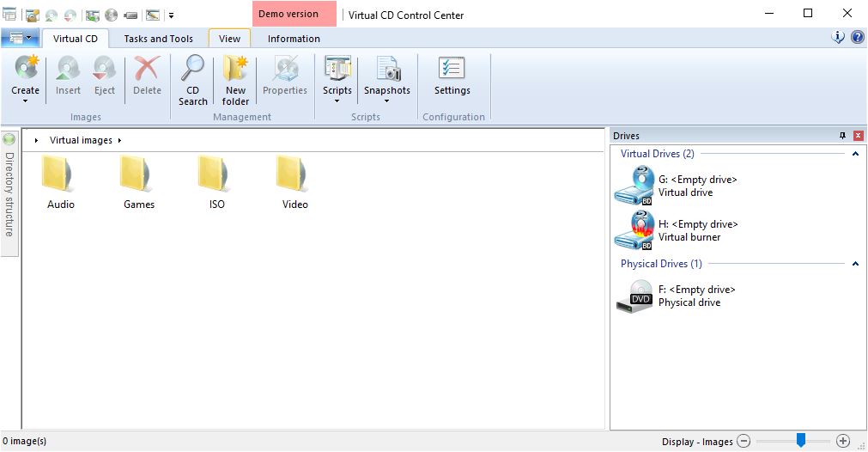Decrease image display size minus button
The height and width of the screenshot is (452, 868).
pyautogui.click(x=744, y=442)
